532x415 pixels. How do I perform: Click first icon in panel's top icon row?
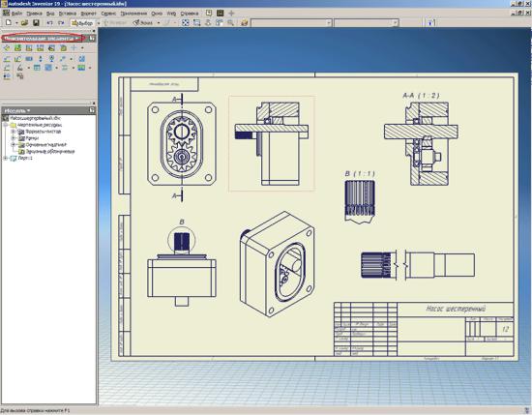[7, 48]
